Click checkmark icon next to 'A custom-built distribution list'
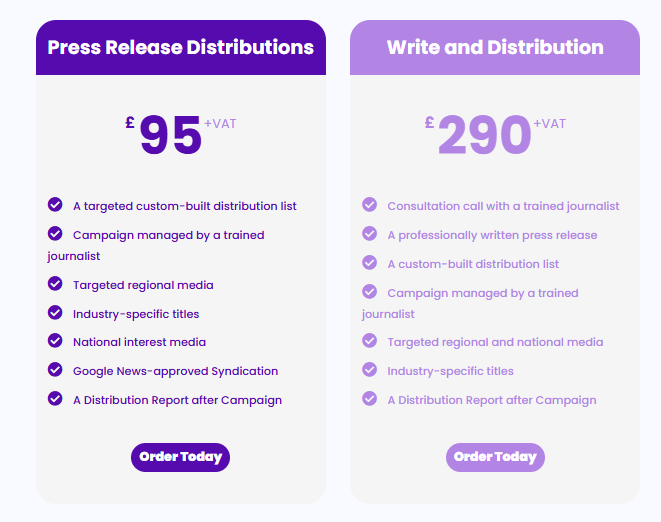The image size is (661, 522). click(x=369, y=263)
